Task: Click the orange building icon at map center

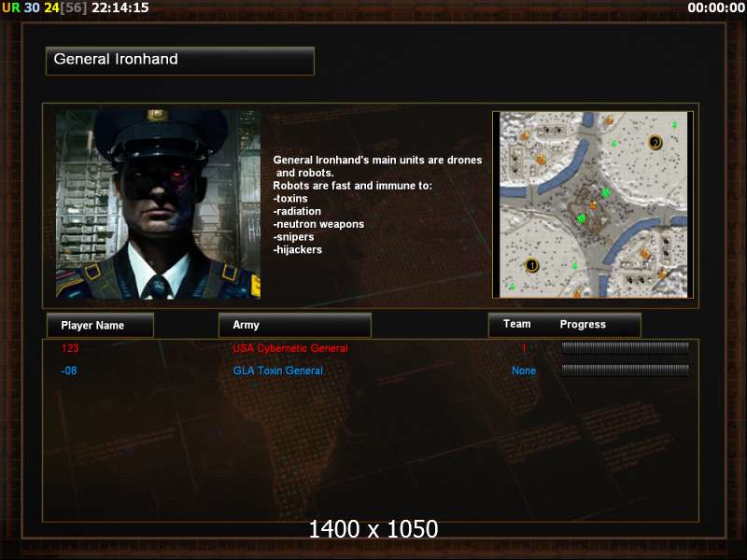Action: coord(593,205)
